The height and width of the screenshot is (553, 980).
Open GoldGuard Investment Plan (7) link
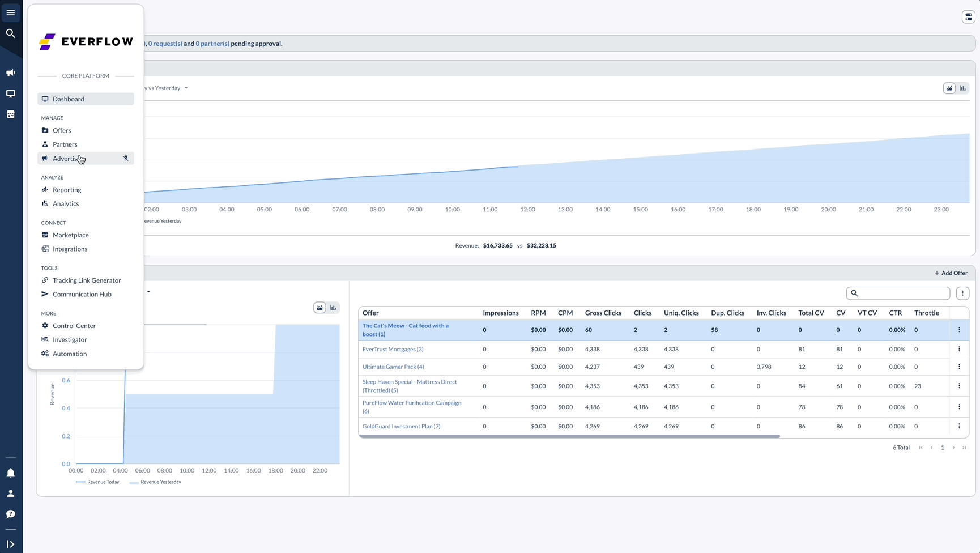click(x=401, y=427)
